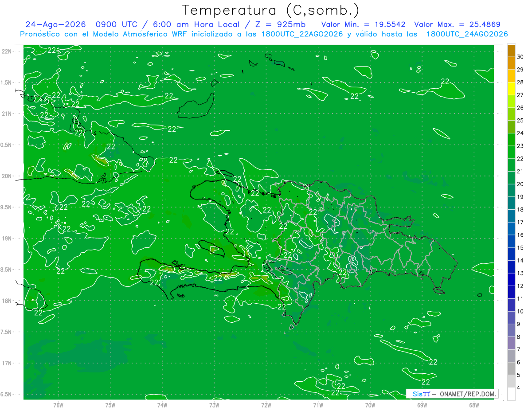Click the '70W' longitude label
532x411 pixels.
click(370, 405)
